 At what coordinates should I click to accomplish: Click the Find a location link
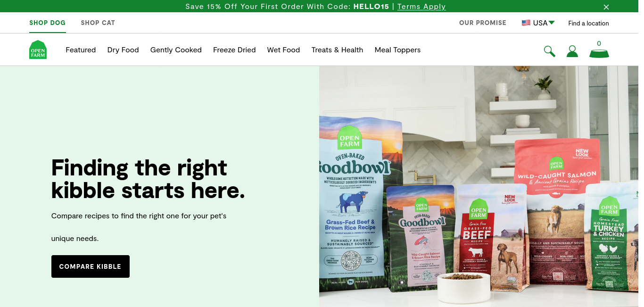click(588, 23)
